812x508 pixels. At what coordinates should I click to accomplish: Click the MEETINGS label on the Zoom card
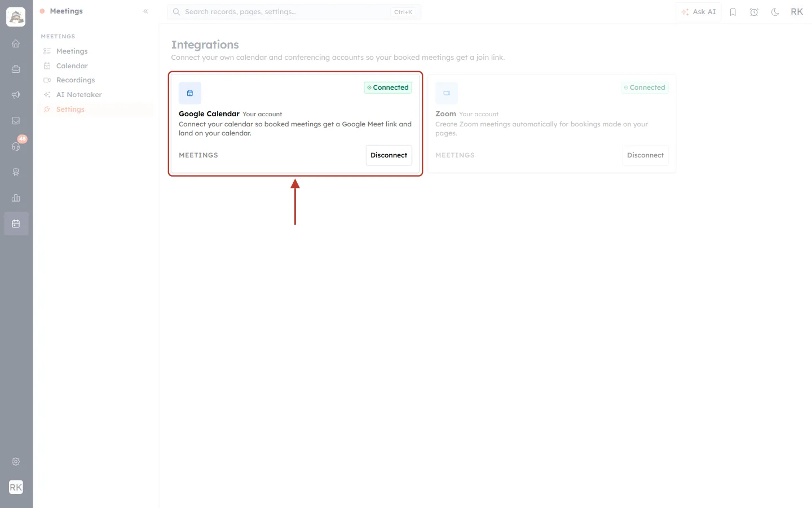455,155
